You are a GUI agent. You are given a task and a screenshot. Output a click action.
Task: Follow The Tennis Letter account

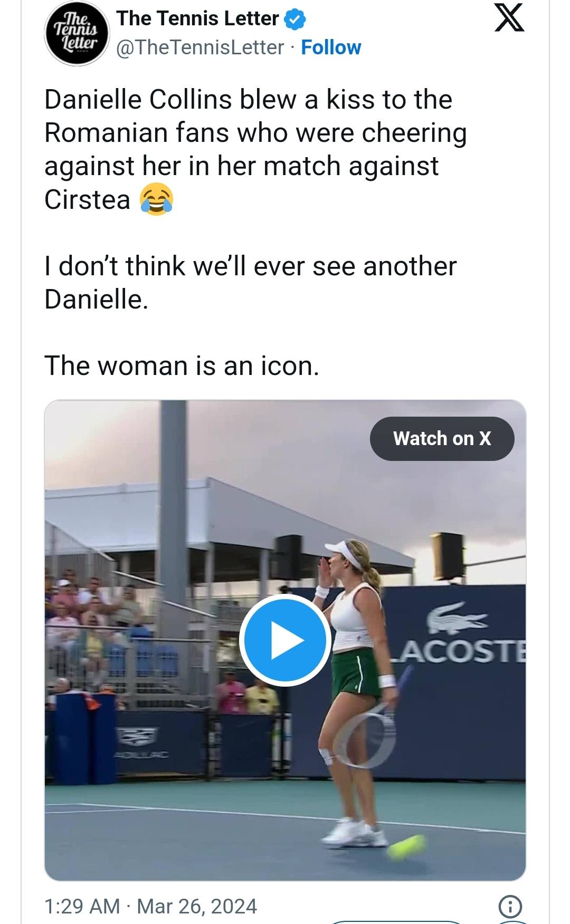[x=331, y=47]
